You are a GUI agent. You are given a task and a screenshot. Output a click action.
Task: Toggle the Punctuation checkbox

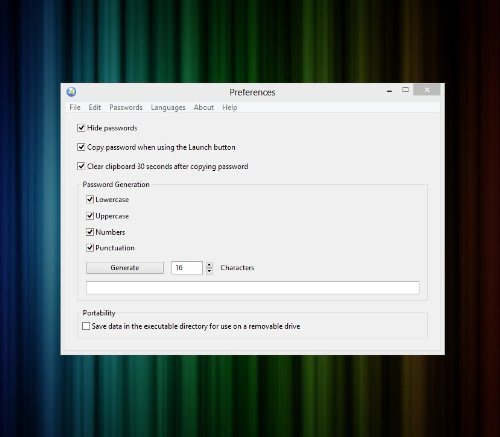[90, 248]
